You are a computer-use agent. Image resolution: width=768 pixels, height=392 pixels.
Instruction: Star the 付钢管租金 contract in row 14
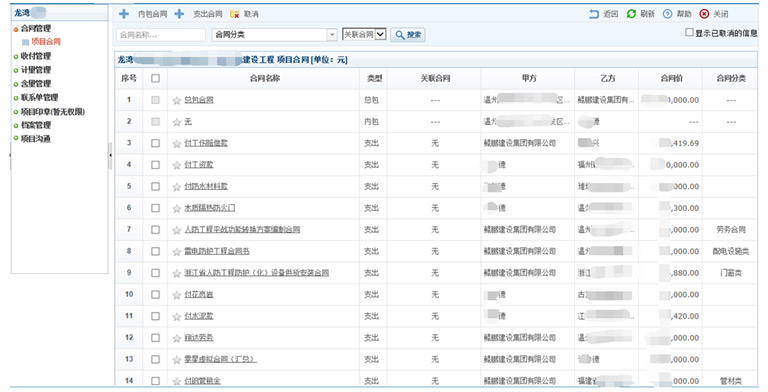tap(177, 381)
